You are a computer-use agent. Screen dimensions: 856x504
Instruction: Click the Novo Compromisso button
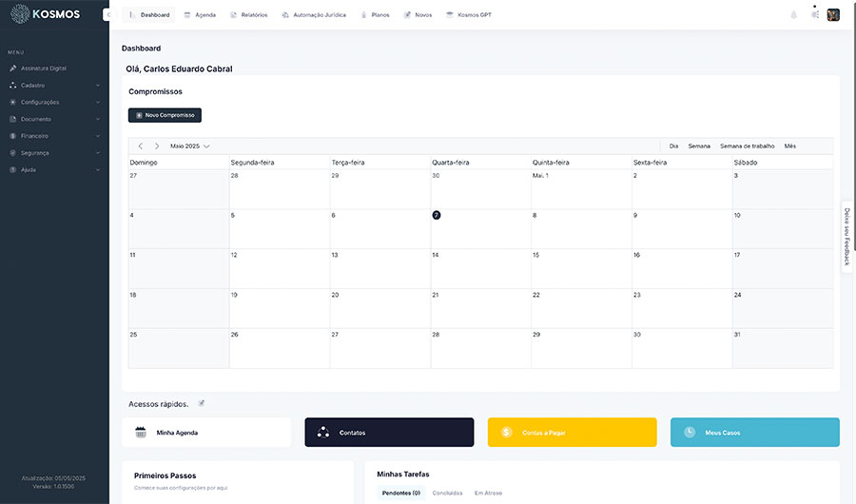[165, 115]
